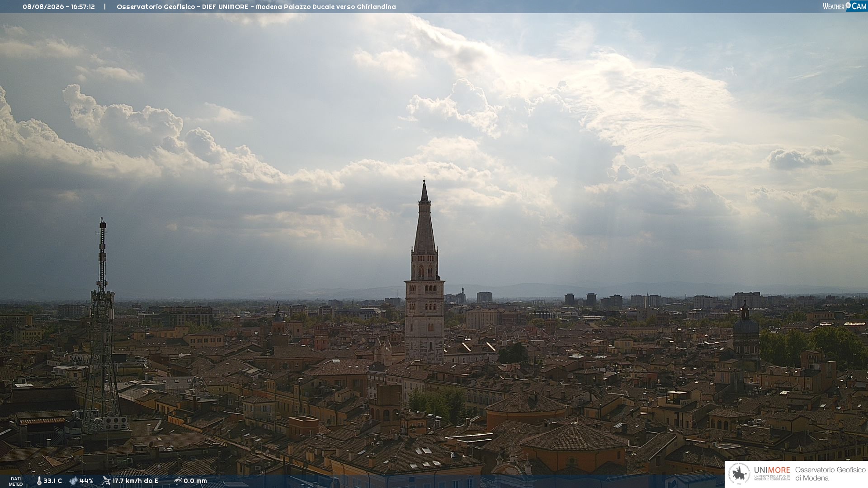
Task: Click the UNIMORE circular seal logo
Action: coord(739,474)
